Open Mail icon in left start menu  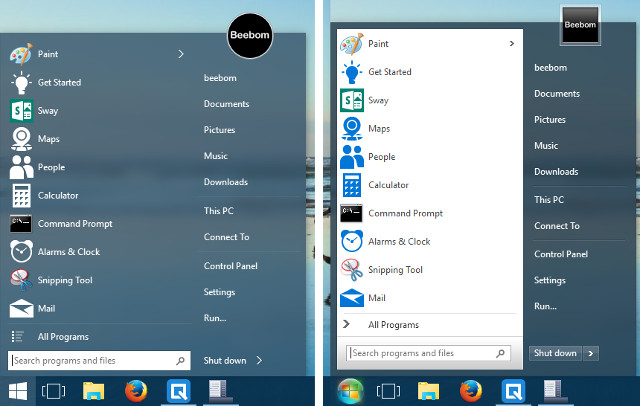pyautogui.click(x=21, y=308)
